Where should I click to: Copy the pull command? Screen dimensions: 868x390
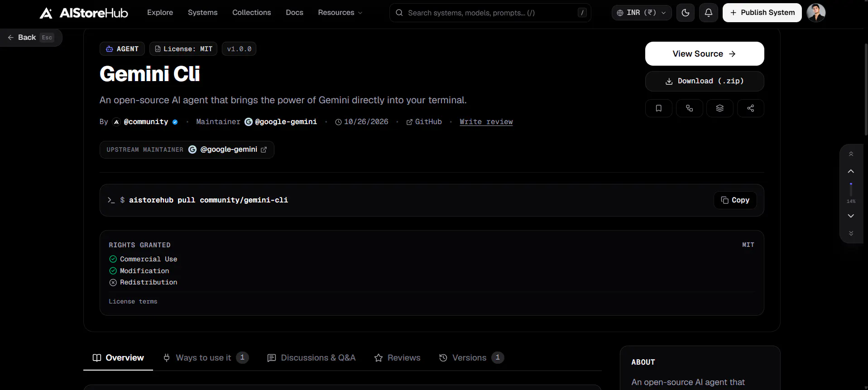(x=735, y=200)
